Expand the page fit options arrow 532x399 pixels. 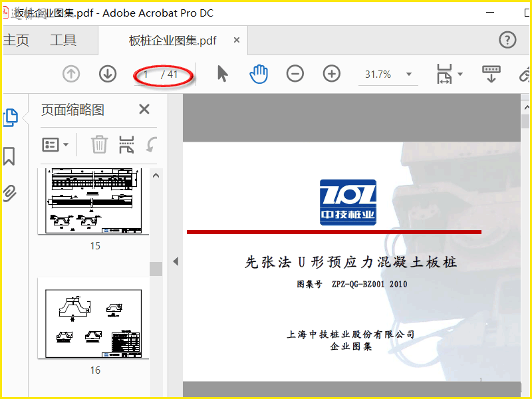pos(460,74)
